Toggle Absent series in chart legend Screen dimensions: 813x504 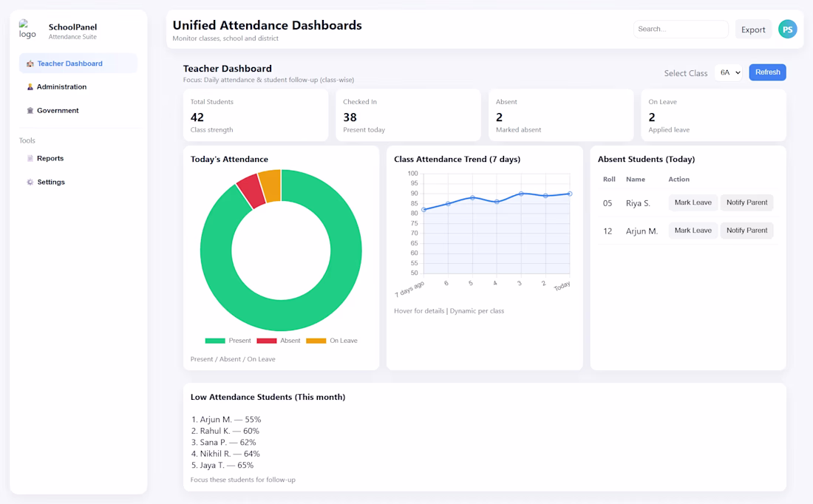point(279,341)
